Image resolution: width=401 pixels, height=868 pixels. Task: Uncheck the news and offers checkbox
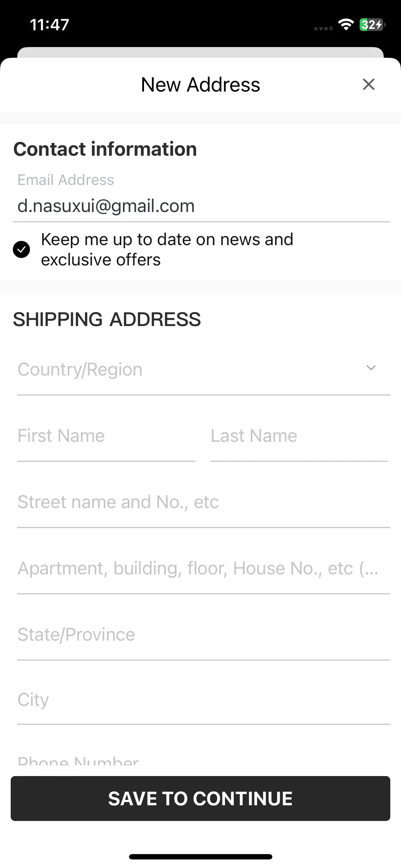[21, 249]
